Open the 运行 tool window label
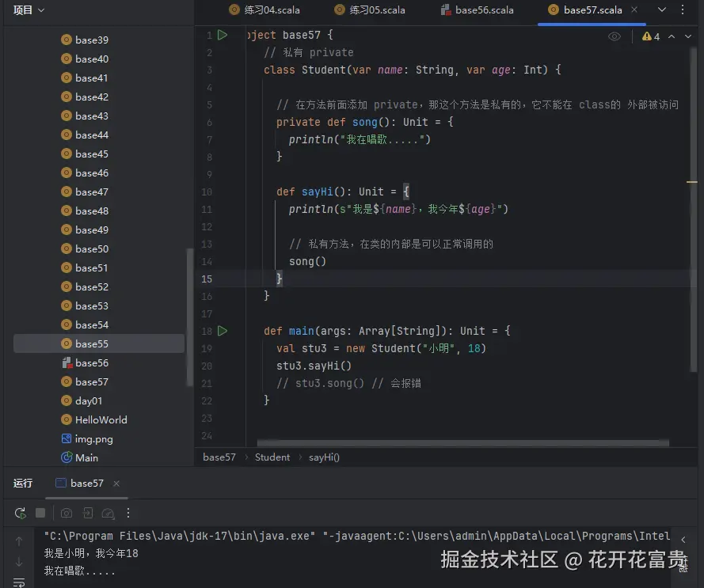Image resolution: width=704 pixels, height=588 pixels. [x=23, y=484]
